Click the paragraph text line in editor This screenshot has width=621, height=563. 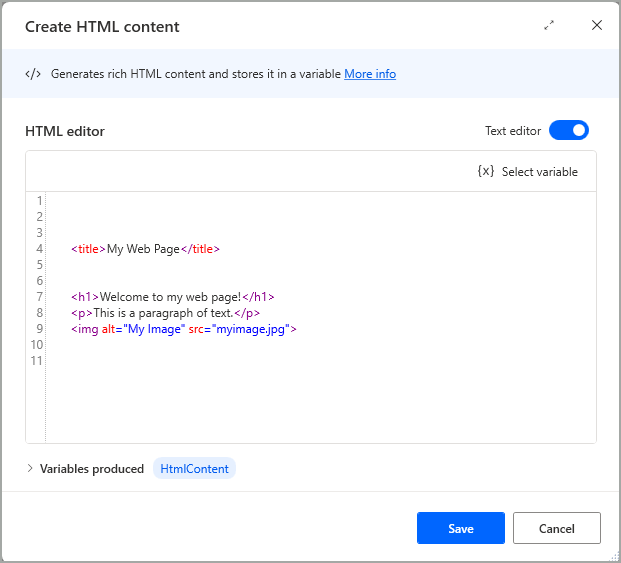click(165, 313)
